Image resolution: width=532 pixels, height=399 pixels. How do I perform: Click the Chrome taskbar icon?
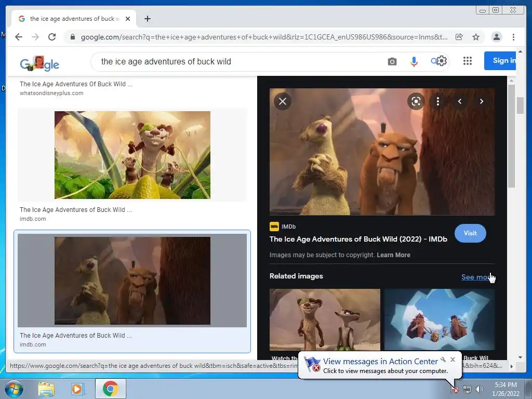110,389
